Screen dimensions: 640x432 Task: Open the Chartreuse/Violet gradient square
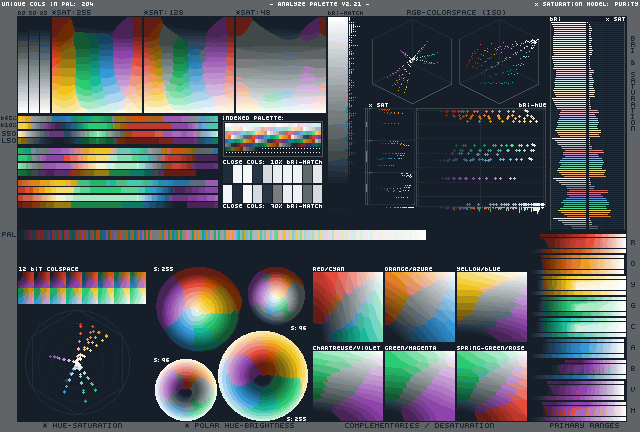(x=347, y=385)
